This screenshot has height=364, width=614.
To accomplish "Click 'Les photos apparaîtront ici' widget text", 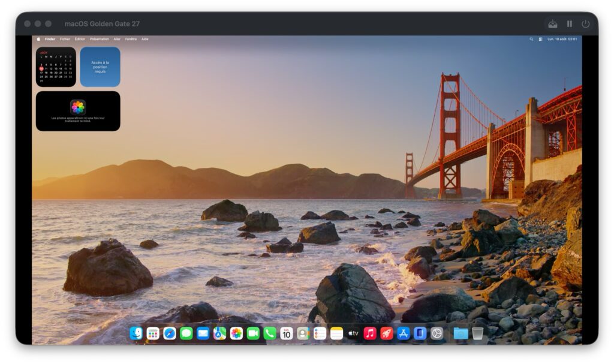I will tap(78, 119).
